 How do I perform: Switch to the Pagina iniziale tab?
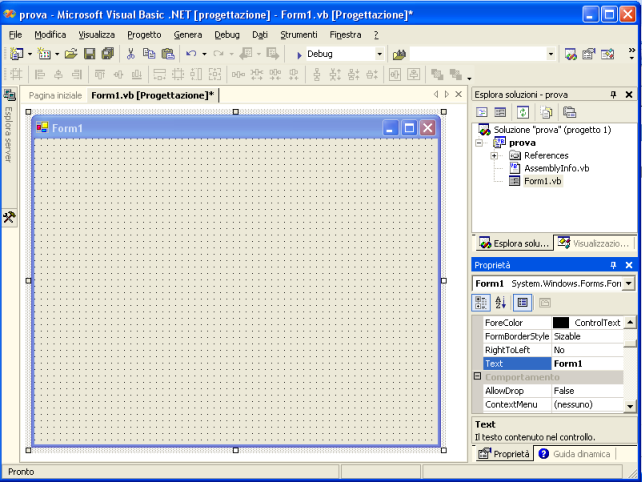[x=55, y=95]
